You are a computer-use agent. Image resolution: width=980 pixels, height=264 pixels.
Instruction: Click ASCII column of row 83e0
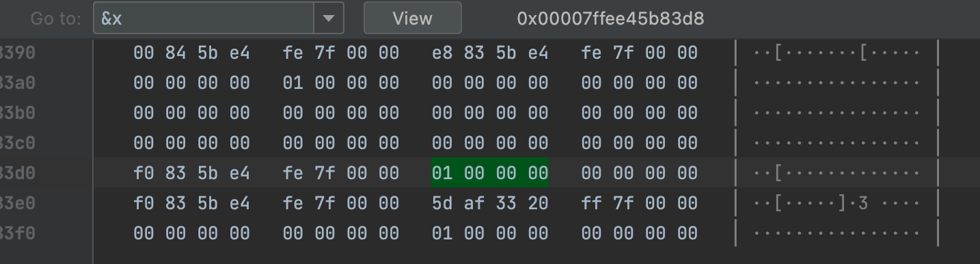836,203
